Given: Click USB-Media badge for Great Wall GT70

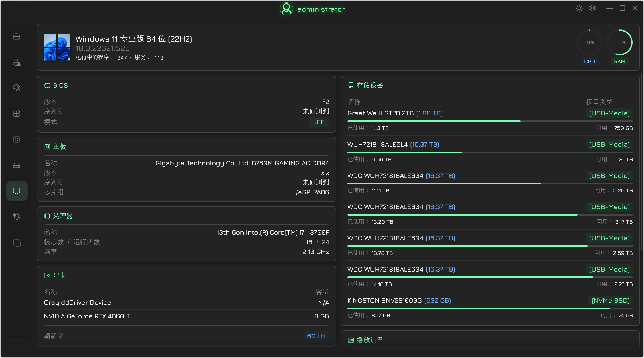Looking at the screenshot, I should click(x=609, y=113).
